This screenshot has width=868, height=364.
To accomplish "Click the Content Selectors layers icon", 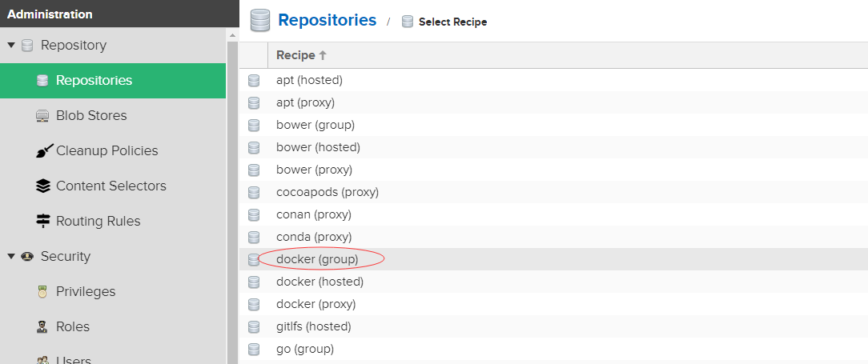I will (43, 186).
